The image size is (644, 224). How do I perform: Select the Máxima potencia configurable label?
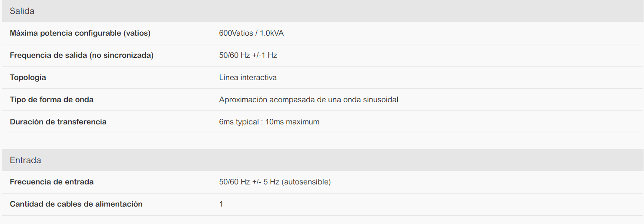(80, 33)
